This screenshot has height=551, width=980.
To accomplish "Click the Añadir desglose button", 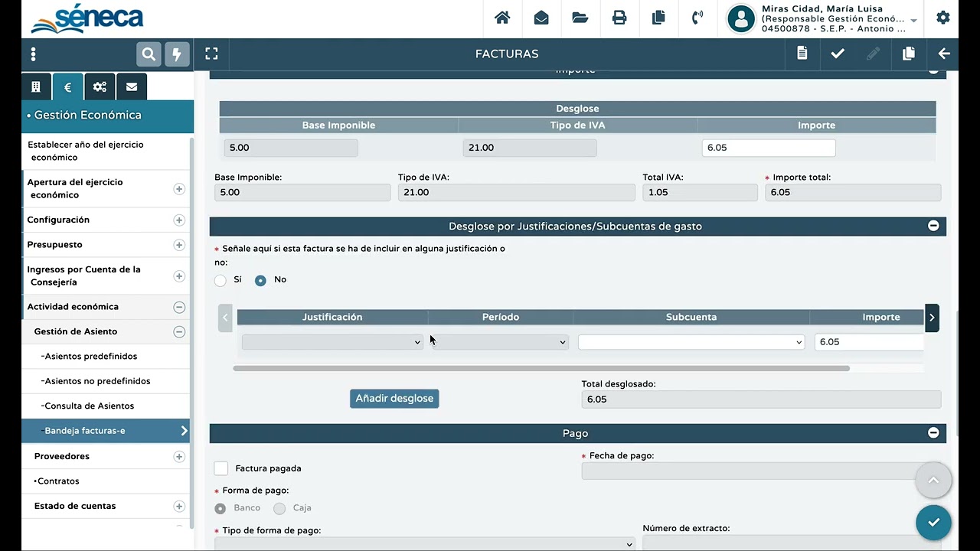I will click(394, 399).
